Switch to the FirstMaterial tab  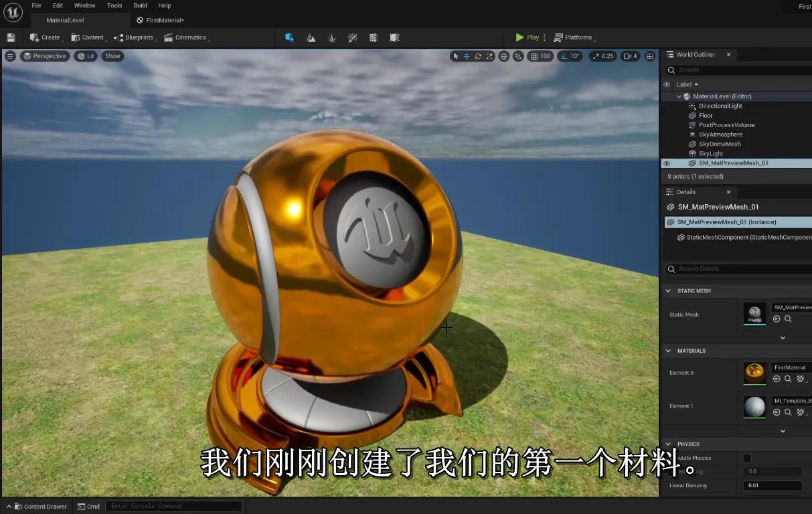(161, 20)
